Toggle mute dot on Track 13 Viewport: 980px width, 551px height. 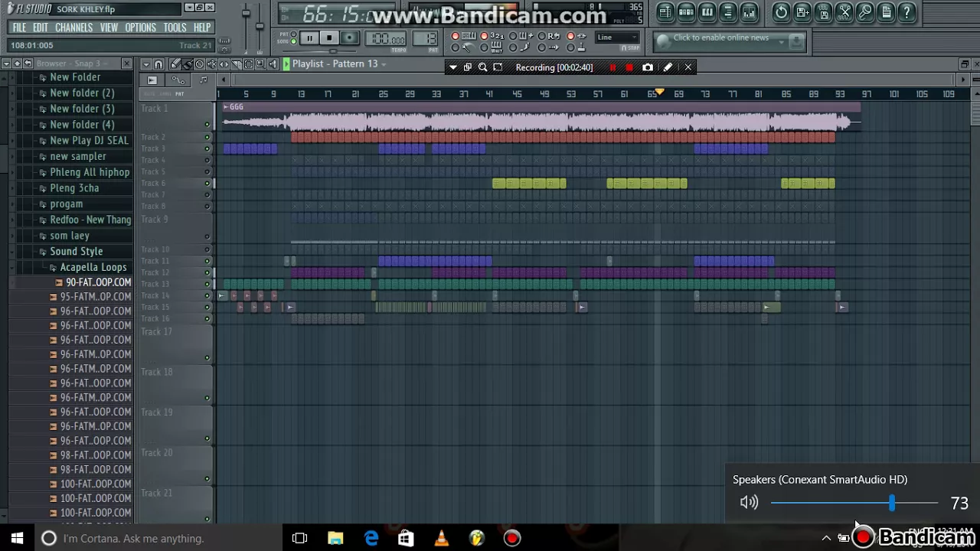tap(207, 284)
